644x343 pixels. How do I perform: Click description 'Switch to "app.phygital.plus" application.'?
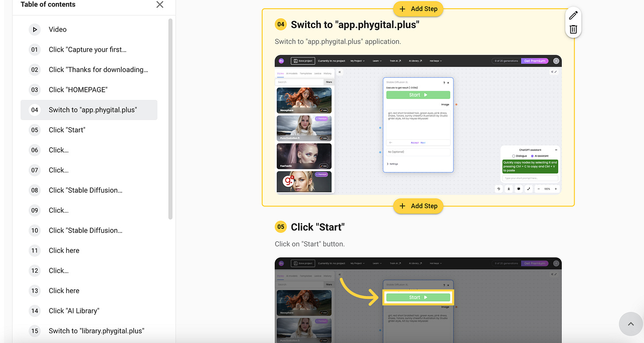click(x=338, y=42)
